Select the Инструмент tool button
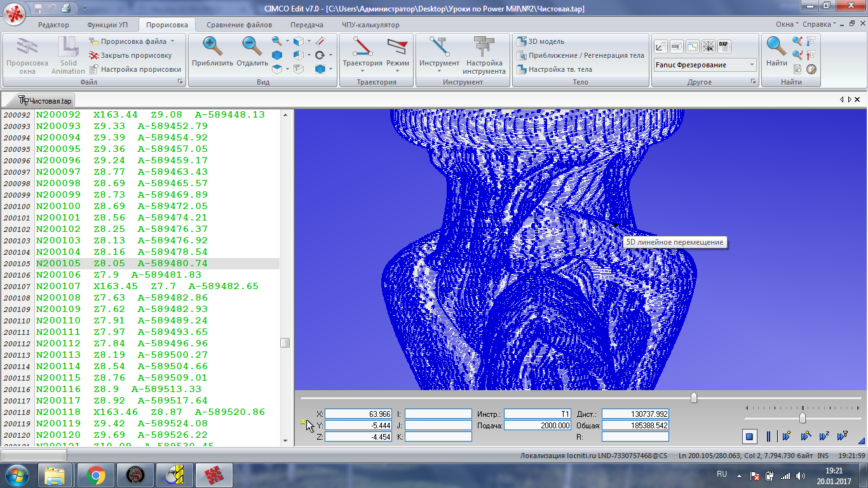The image size is (868, 488). pyautogui.click(x=439, y=55)
